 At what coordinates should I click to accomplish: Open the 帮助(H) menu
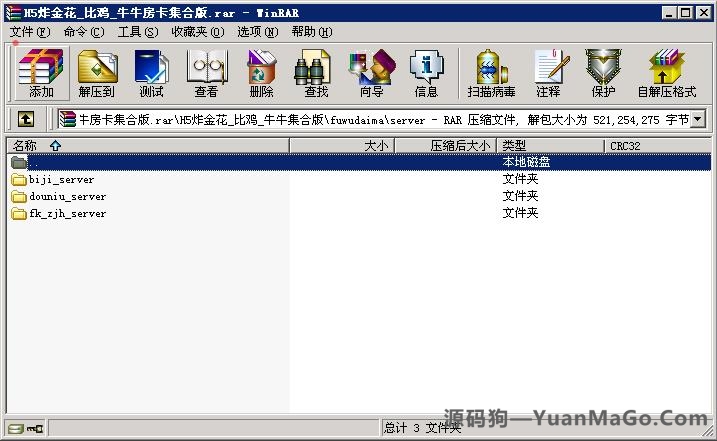tap(312, 32)
